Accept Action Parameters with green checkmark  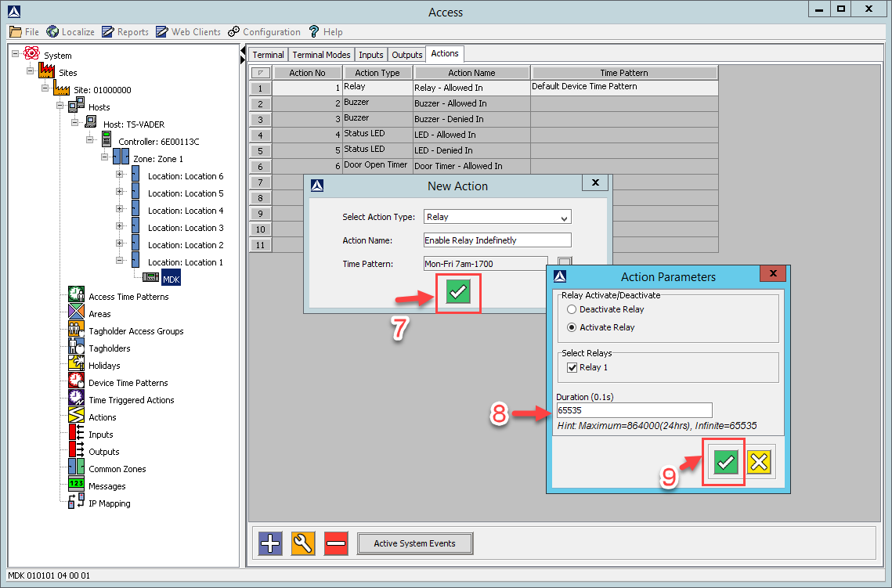pos(725,462)
